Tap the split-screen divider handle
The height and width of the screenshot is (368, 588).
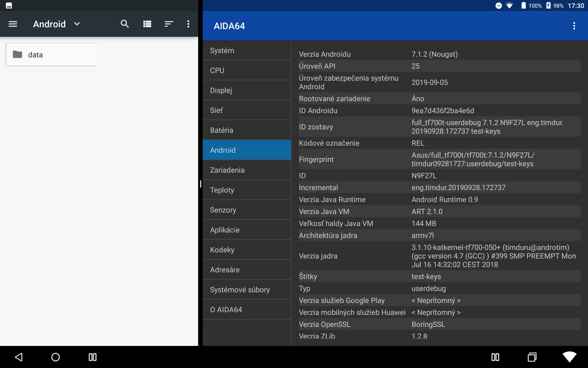tap(200, 184)
